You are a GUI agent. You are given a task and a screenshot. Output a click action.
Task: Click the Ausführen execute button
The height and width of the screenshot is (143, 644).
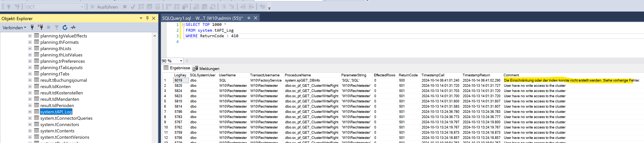tap(104, 7)
